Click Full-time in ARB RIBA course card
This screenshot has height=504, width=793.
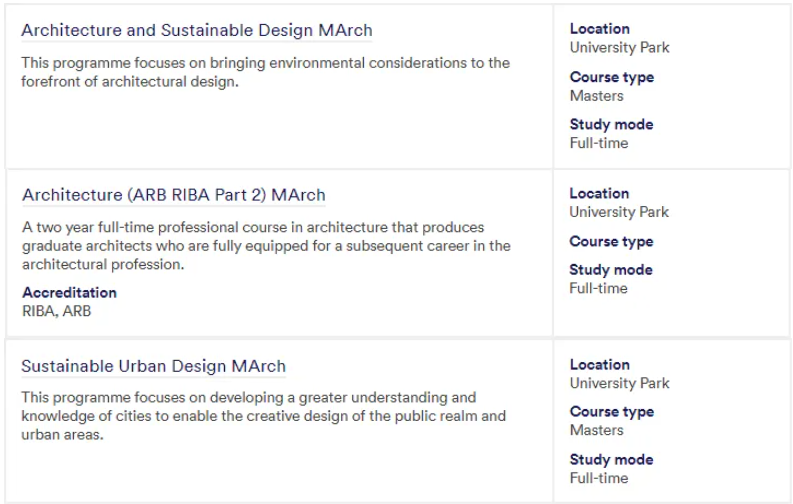click(x=598, y=288)
